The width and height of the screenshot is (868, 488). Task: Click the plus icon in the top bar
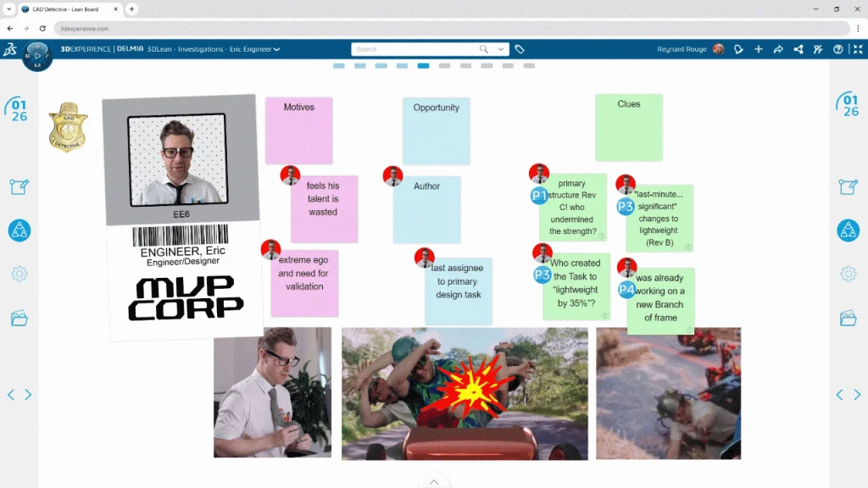(759, 49)
